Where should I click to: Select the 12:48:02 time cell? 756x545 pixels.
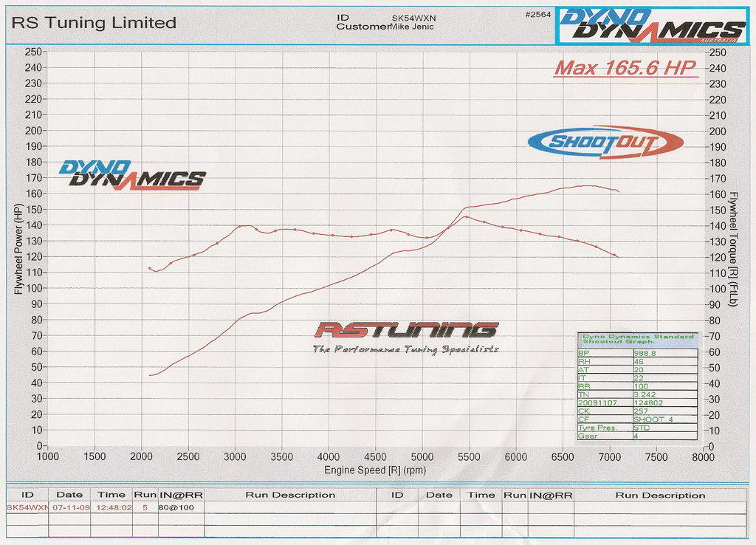111,508
